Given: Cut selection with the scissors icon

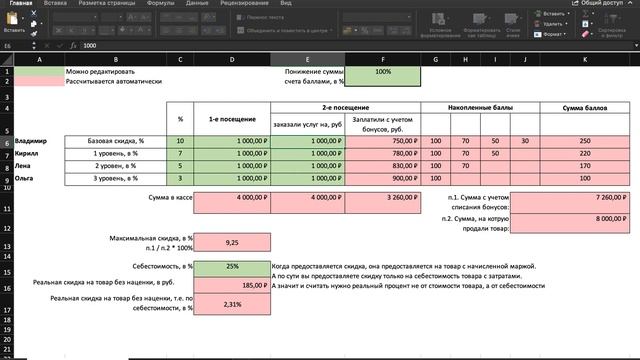Looking at the screenshot, I should pyautogui.click(x=34, y=13).
